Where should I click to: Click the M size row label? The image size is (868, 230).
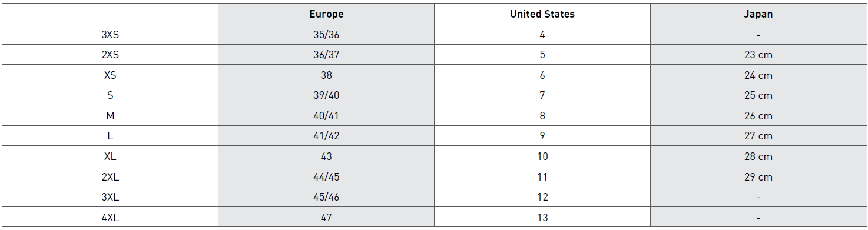coord(110,116)
